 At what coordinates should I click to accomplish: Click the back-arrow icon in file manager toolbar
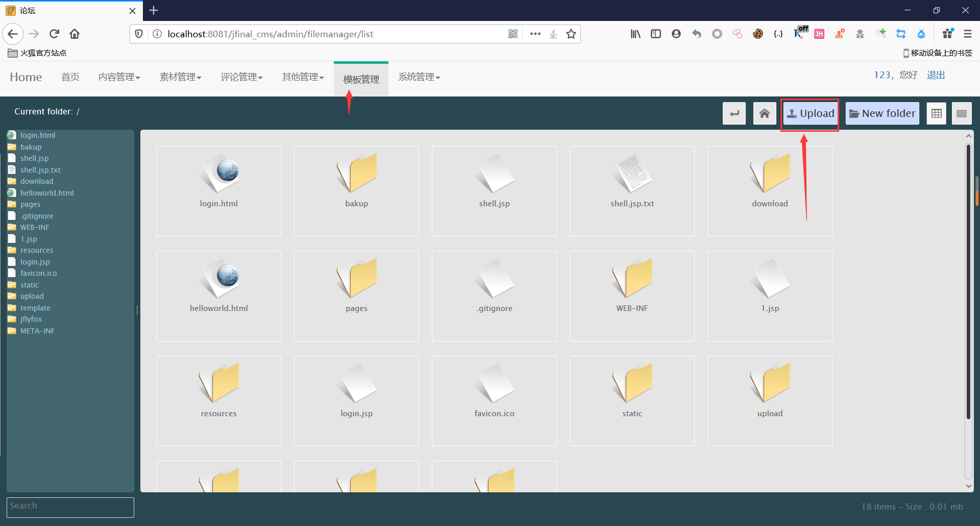pyautogui.click(x=734, y=113)
